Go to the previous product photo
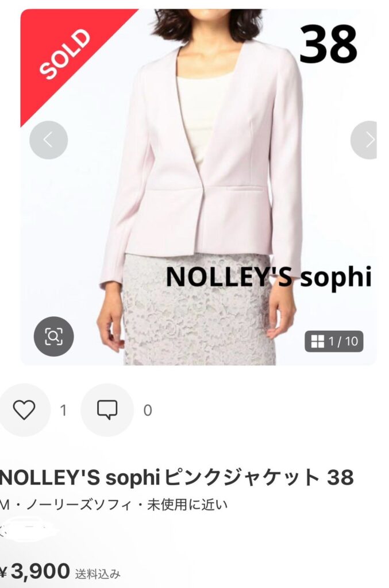389x588 pixels. [x=48, y=140]
